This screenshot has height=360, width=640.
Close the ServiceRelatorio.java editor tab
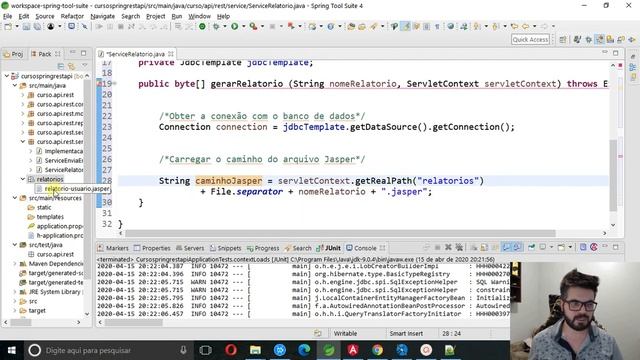click(x=171, y=54)
